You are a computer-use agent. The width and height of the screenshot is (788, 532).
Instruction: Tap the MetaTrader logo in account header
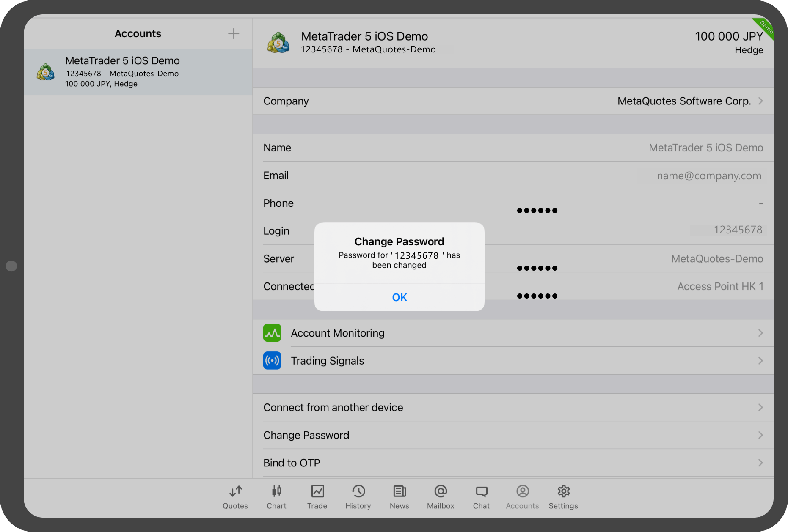(278, 43)
